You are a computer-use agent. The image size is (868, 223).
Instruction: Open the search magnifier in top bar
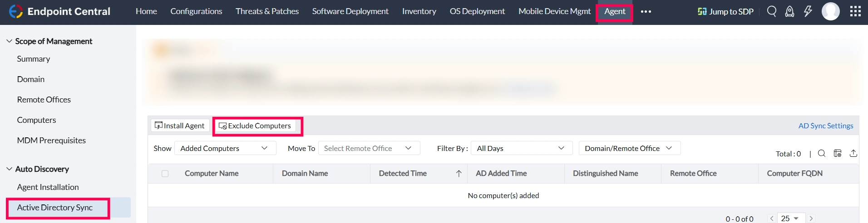pos(772,11)
